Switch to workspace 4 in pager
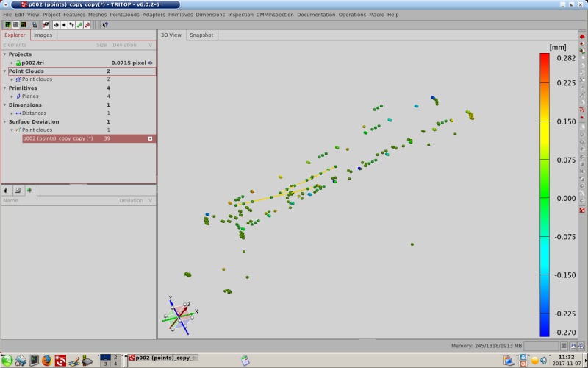Screen dimensions: 588x368 [115, 364]
